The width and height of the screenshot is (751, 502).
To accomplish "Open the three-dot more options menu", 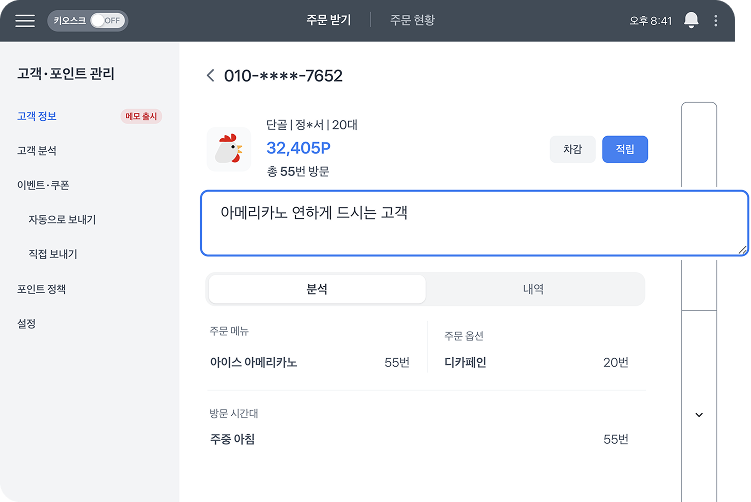I will click(716, 20).
